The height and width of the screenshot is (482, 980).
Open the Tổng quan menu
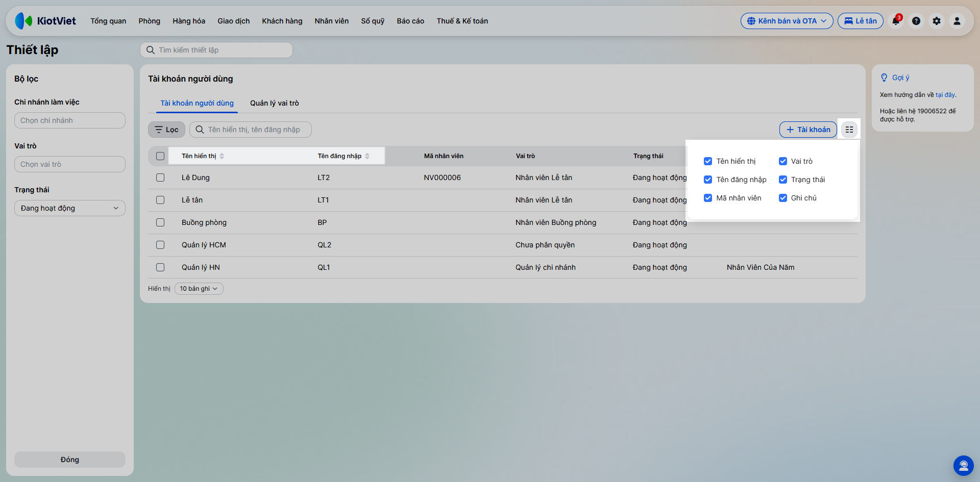(108, 21)
